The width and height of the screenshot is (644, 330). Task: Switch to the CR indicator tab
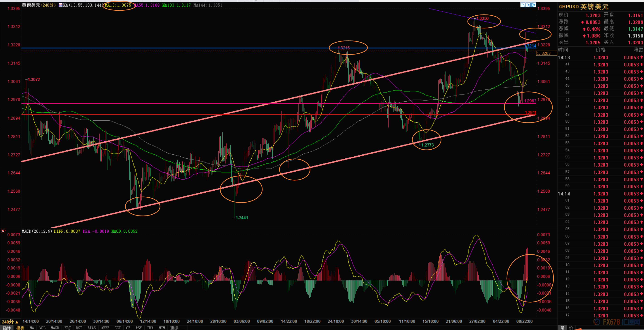(x=128, y=328)
